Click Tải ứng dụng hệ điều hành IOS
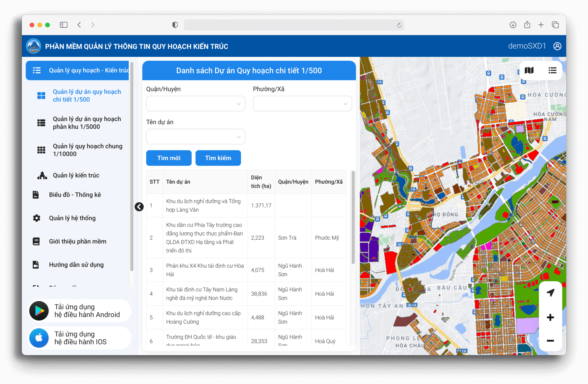 click(x=80, y=338)
